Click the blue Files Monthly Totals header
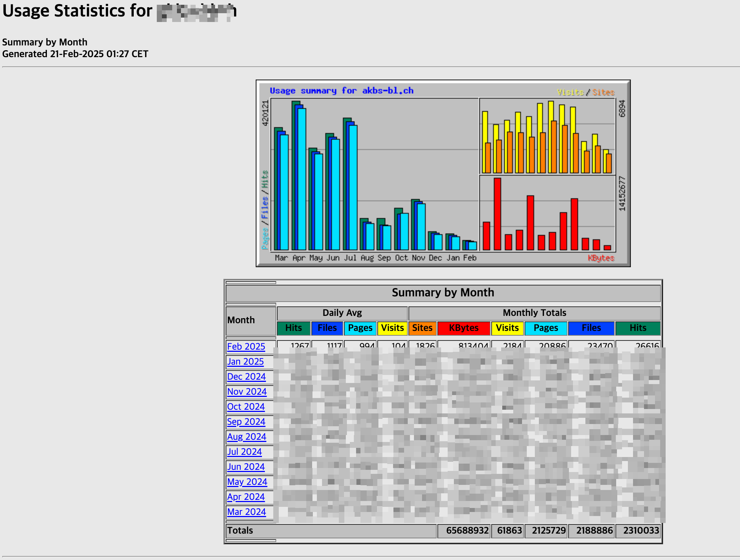Viewport: 740px width, 560px height. [591, 328]
